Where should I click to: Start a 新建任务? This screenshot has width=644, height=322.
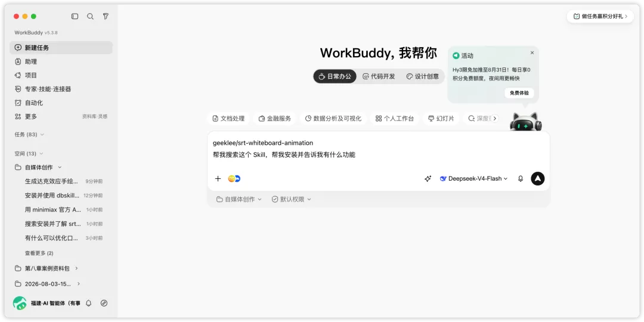pos(61,48)
